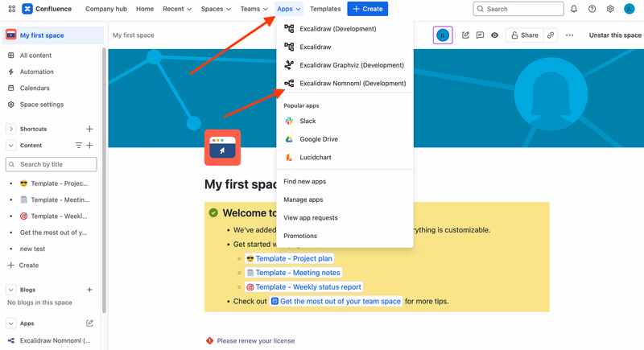This screenshot has height=350, width=644.
Task: Open the help question mark icon
Action: click(x=592, y=9)
